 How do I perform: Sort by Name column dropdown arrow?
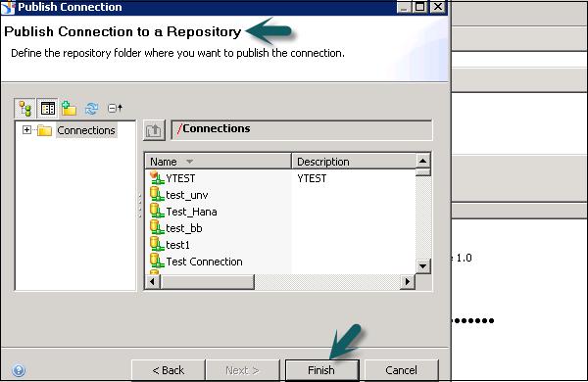[x=189, y=162]
